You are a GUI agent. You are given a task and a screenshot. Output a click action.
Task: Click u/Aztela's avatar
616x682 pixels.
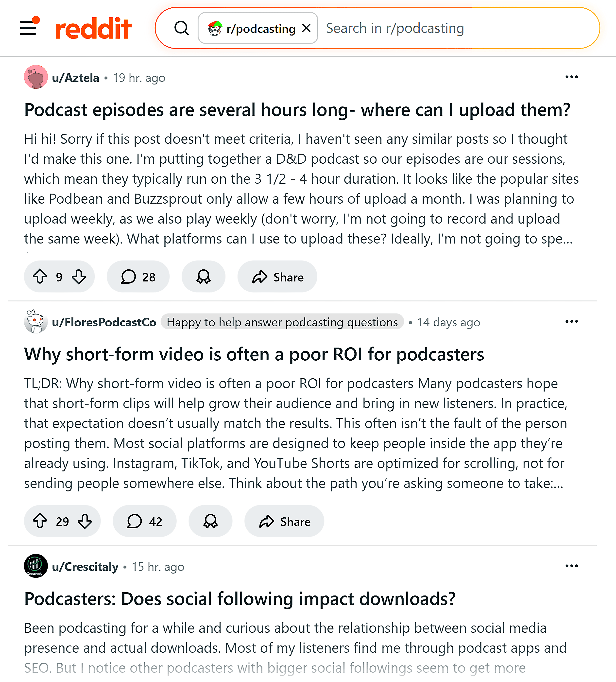[x=35, y=77]
